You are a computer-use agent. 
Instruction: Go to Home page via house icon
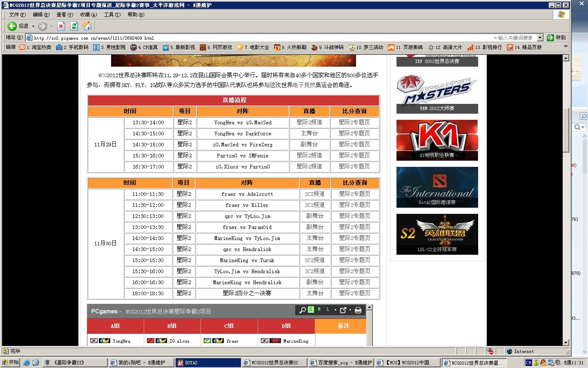point(87,26)
